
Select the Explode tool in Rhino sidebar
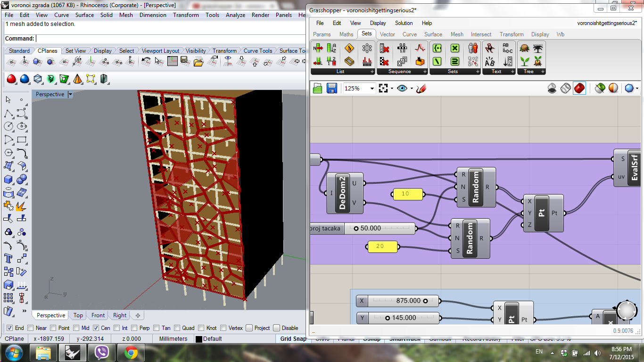21,206
